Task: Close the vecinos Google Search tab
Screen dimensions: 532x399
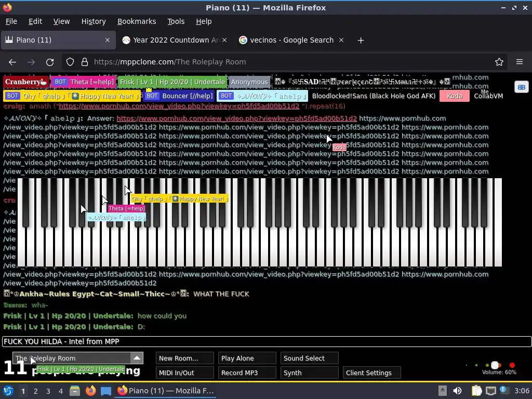Action: pyautogui.click(x=341, y=40)
